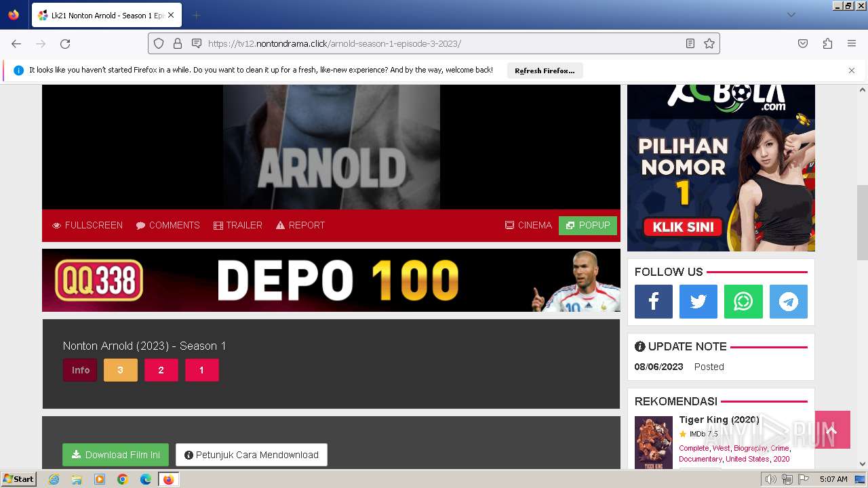Open the Complete category link

pyautogui.click(x=694, y=448)
